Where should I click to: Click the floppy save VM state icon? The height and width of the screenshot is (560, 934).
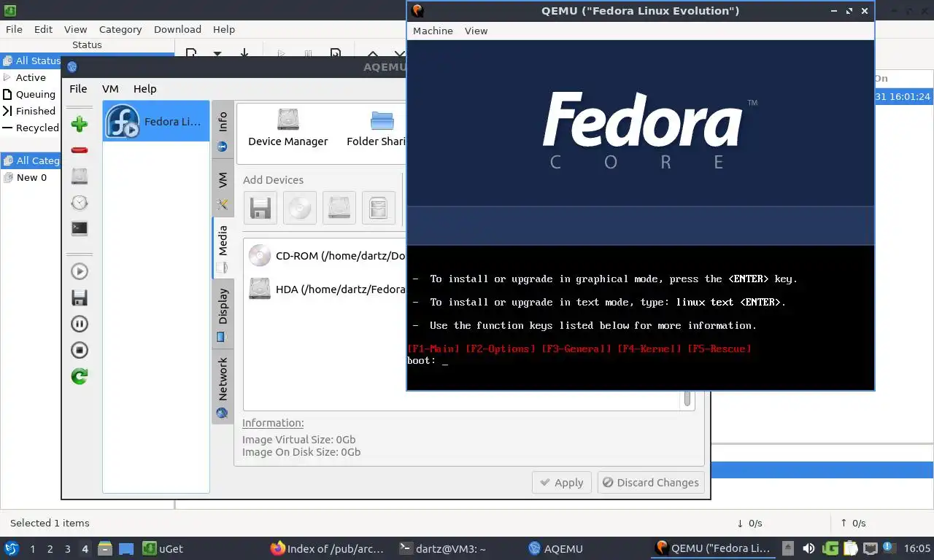pyautogui.click(x=80, y=297)
